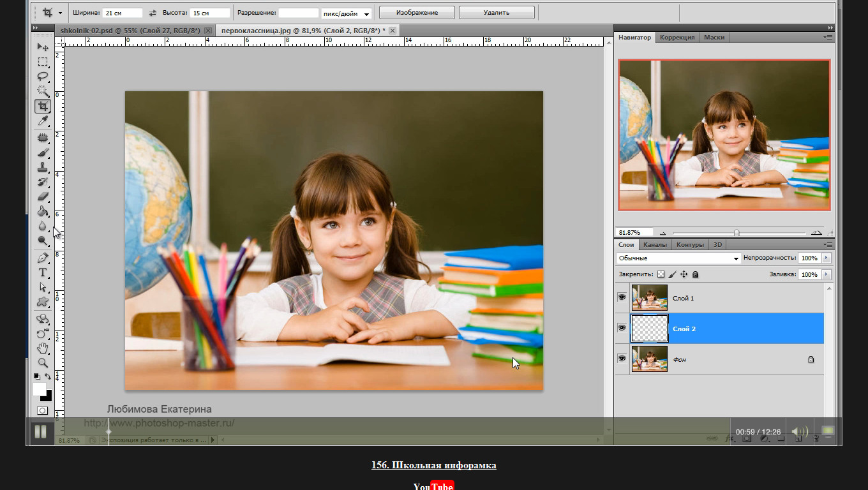
Task: Switch to the Каналы tab
Action: pos(655,244)
